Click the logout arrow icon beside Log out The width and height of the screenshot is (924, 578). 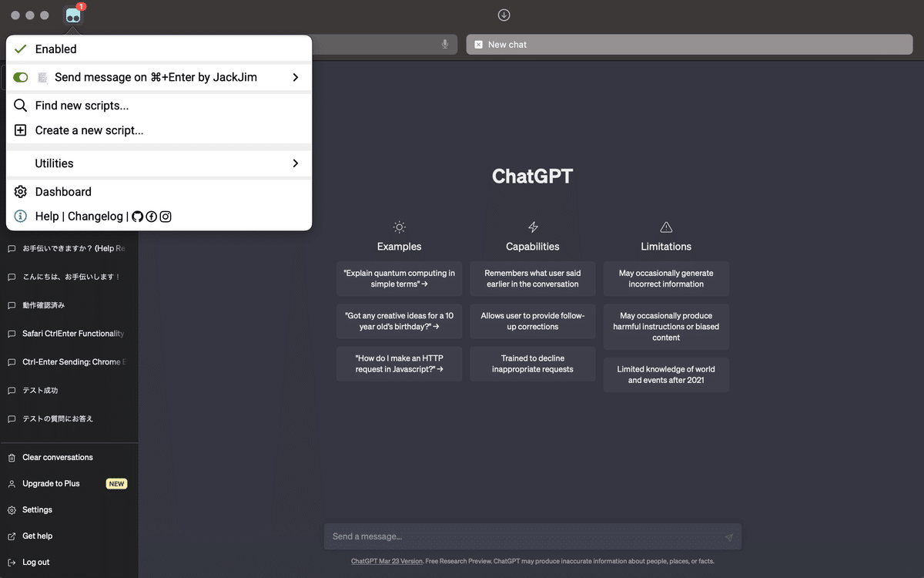point(12,563)
